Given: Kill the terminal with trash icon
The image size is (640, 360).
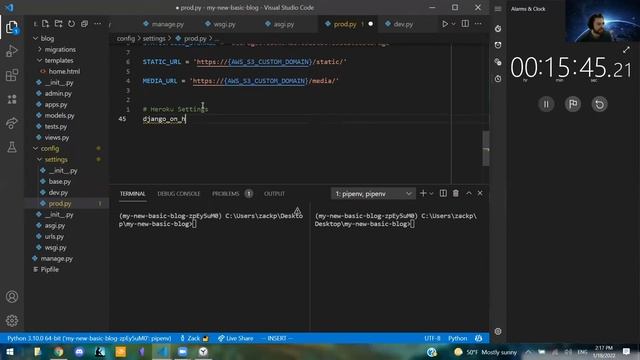Looking at the screenshot, I should tap(456, 193).
